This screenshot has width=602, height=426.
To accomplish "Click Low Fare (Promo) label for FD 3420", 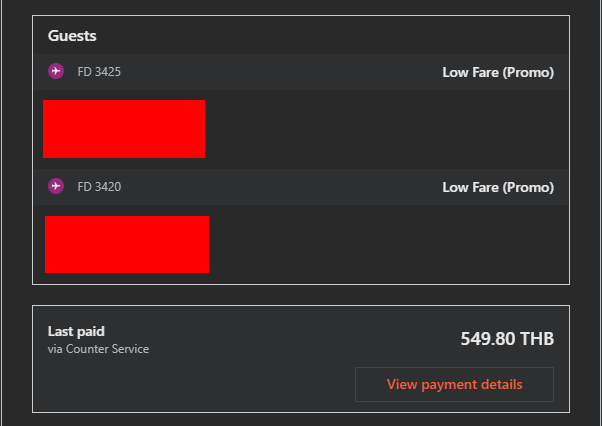I will [498, 187].
